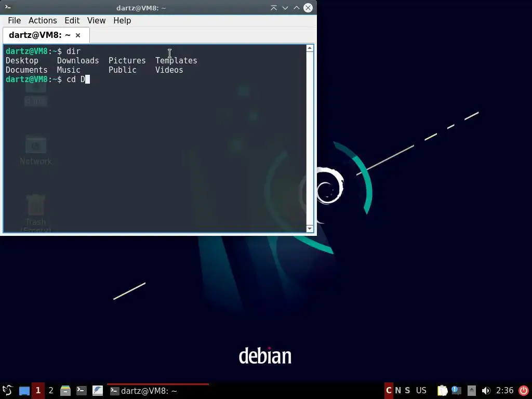Click the terminal icon in the title bar
Image resolution: width=532 pixels, height=399 pixels.
click(x=8, y=7)
